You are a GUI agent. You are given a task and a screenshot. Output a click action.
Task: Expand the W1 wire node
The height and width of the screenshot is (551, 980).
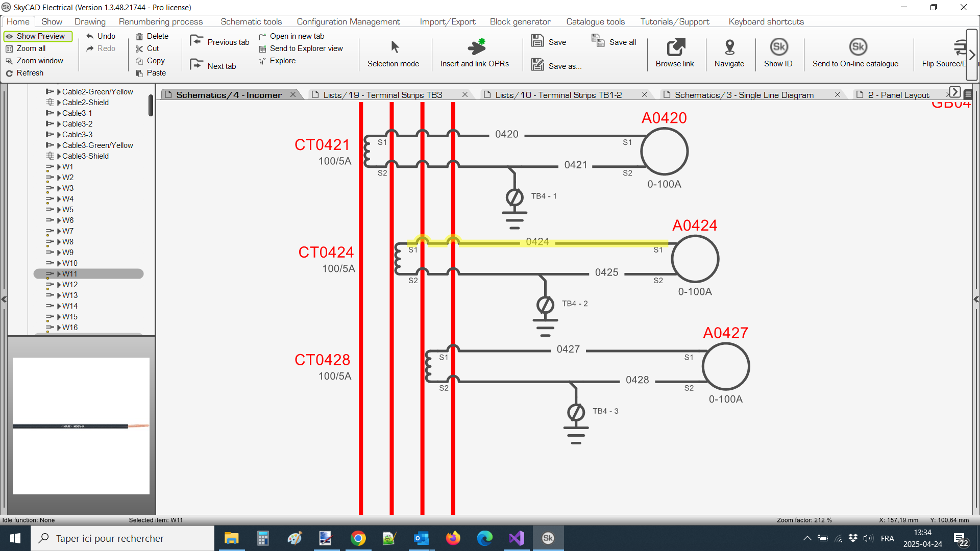(59, 167)
